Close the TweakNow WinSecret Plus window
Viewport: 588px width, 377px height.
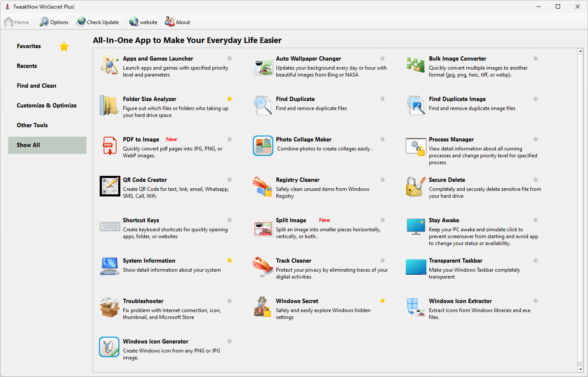click(578, 6)
